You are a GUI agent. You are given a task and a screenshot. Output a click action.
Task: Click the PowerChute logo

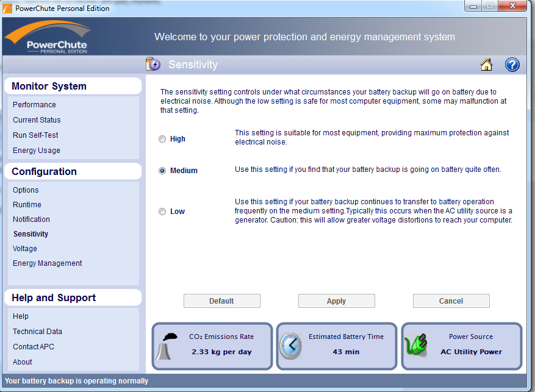[48, 37]
